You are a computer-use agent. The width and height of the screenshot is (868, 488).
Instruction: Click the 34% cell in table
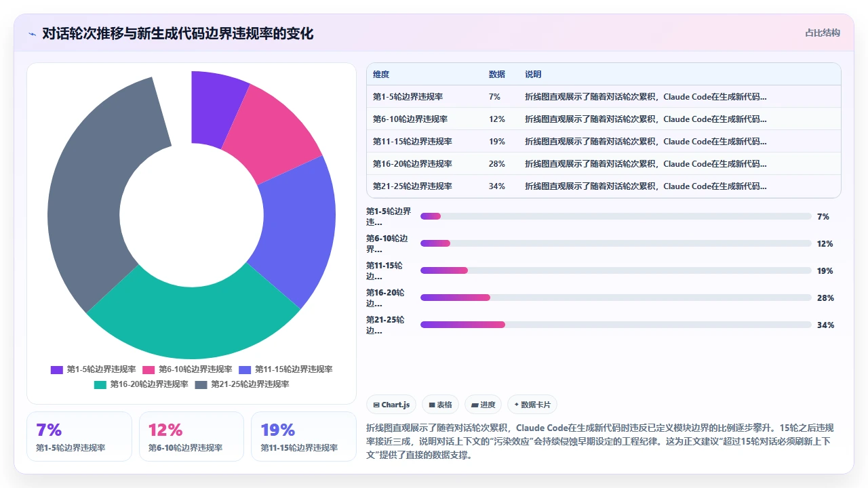pyautogui.click(x=497, y=186)
